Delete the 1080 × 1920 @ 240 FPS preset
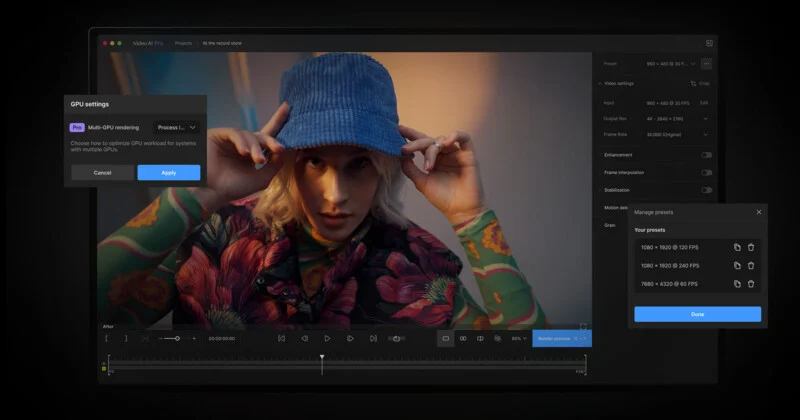The height and width of the screenshot is (420, 800). (751, 265)
